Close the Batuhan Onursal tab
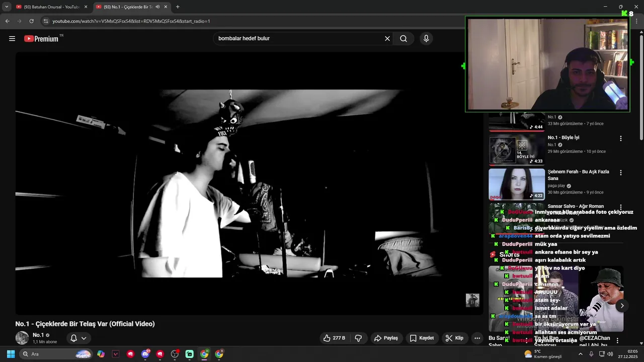 (x=86, y=7)
